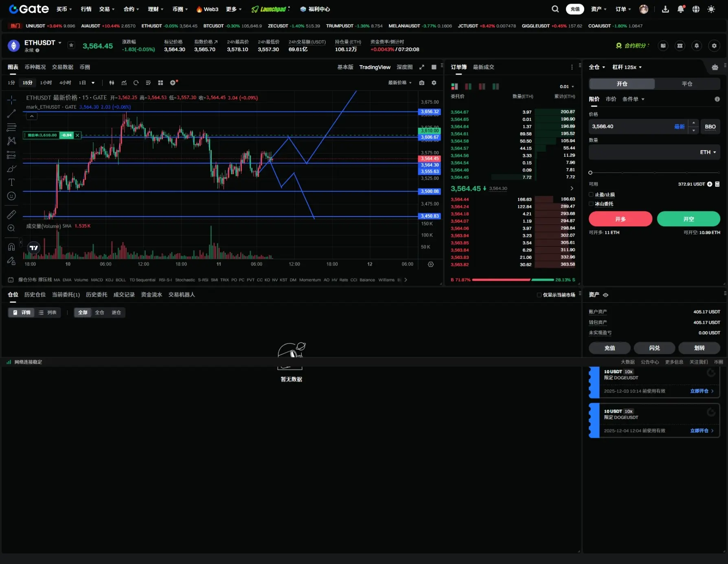Show order book with both bids and asks
The height and width of the screenshot is (564, 728).
point(454,86)
